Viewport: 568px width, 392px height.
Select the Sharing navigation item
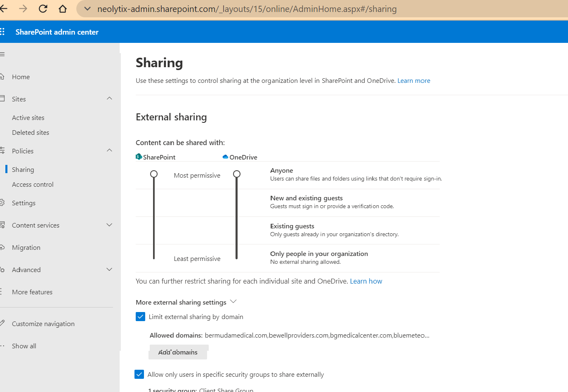(x=23, y=170)
